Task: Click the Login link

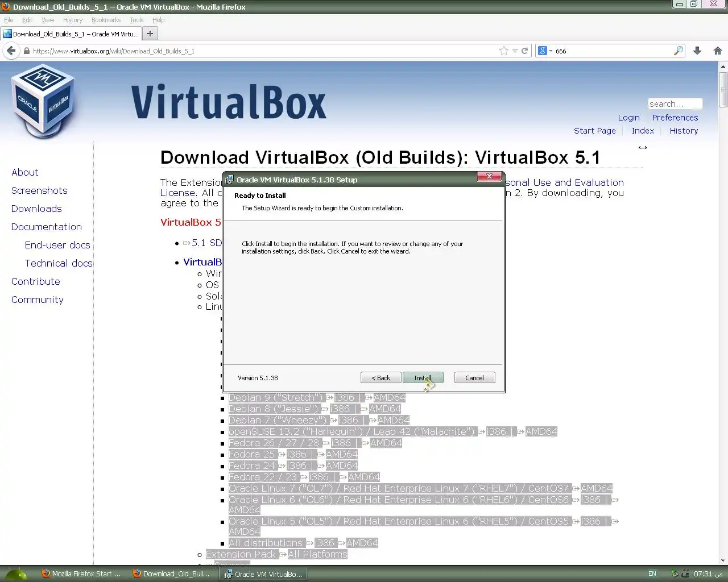Action: pos(629,118)
